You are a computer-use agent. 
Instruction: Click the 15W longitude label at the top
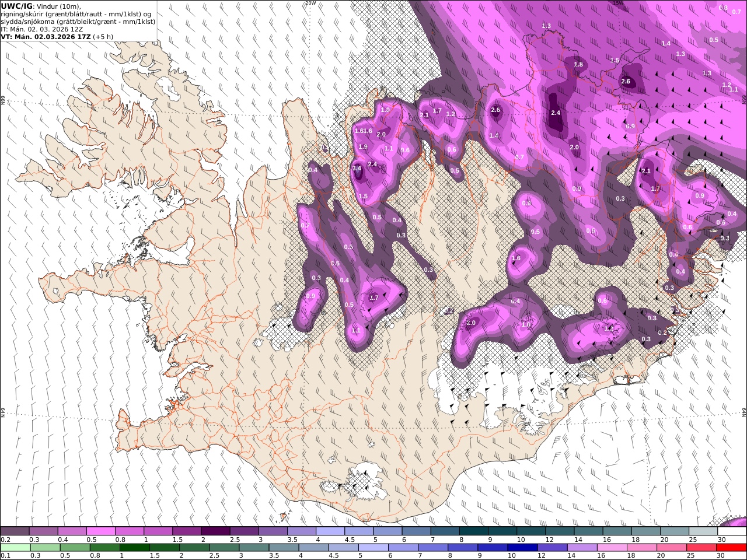point(618,3)
